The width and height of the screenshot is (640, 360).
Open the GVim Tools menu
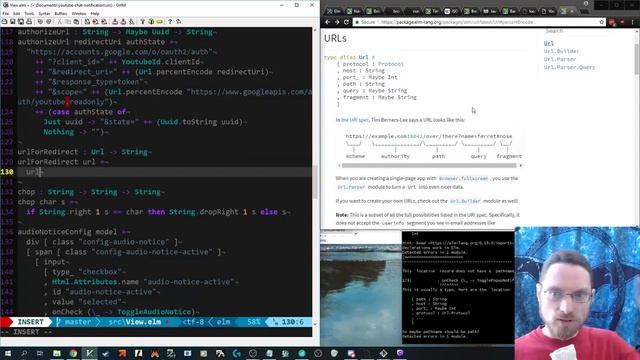click(x=29, y=13)
